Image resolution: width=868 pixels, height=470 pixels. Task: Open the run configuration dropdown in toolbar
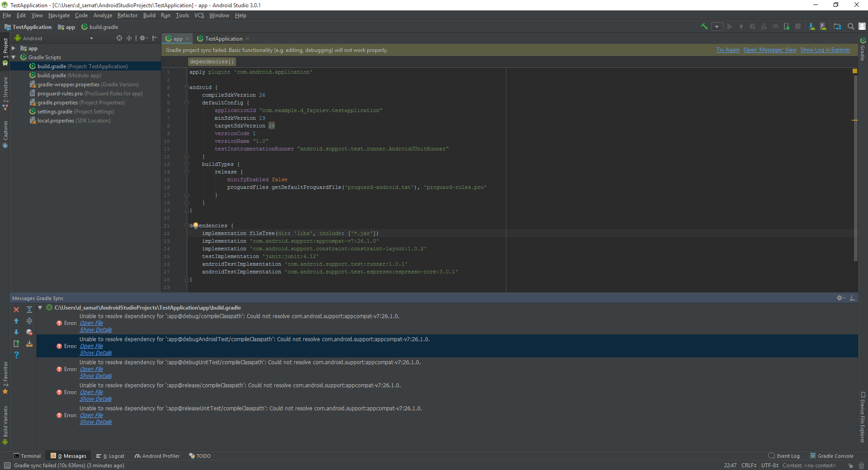[x=717, y=27]
